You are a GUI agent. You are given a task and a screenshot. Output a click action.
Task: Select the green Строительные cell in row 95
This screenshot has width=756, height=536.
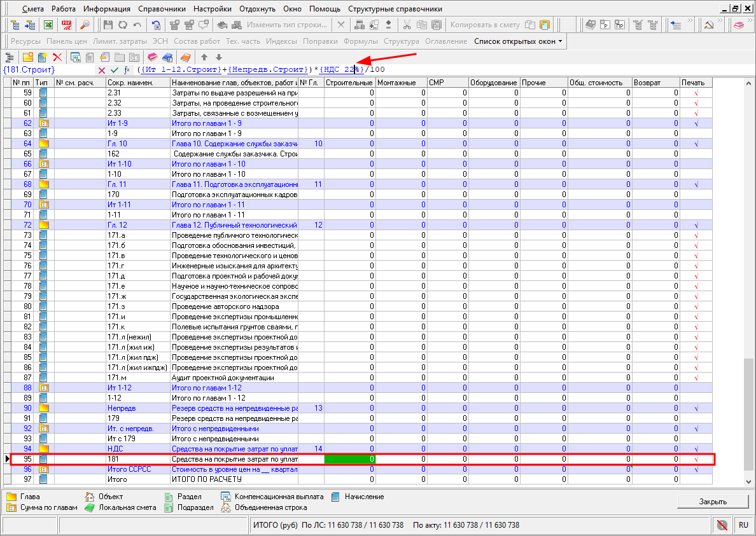pyautogui.click(x=349, y=459)
